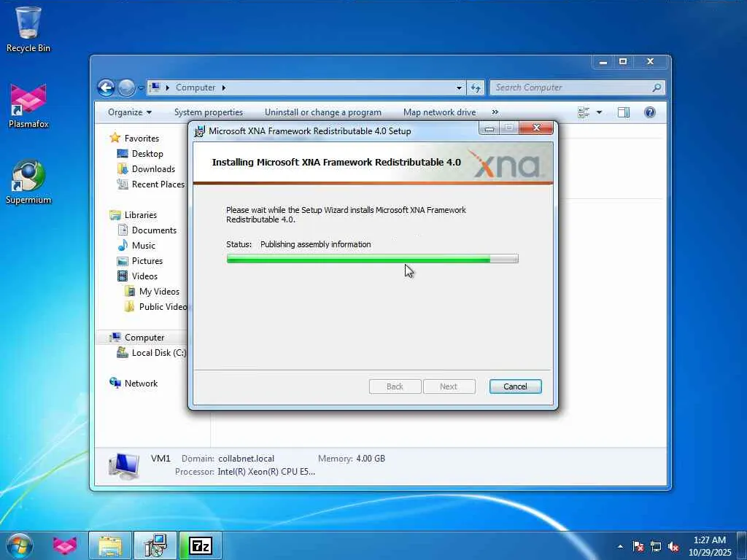Image resolution: width=747 pixels, height=560 pixels.
Task: Open Plasmafox from the taskbar
Action: [x=65, y=545]
